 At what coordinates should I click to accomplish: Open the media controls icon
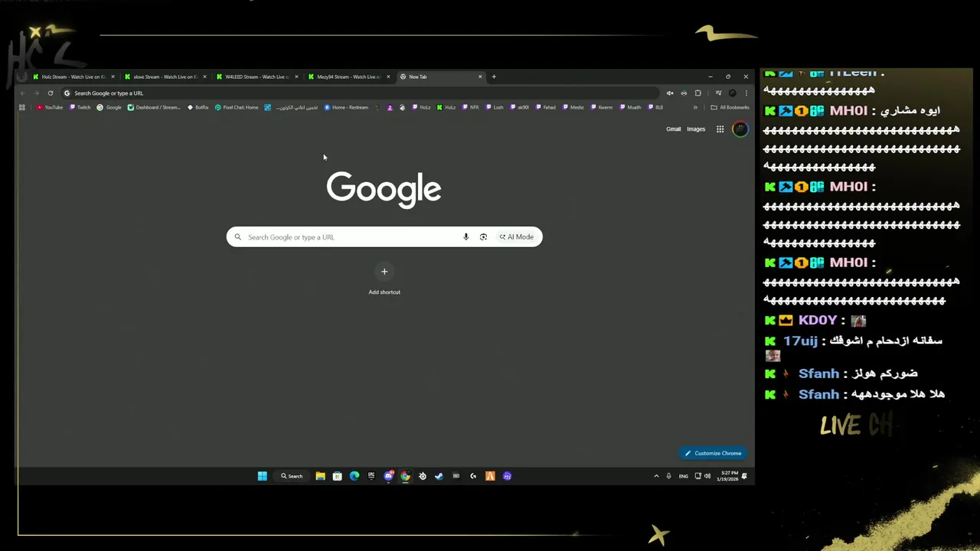pos(718,93)
